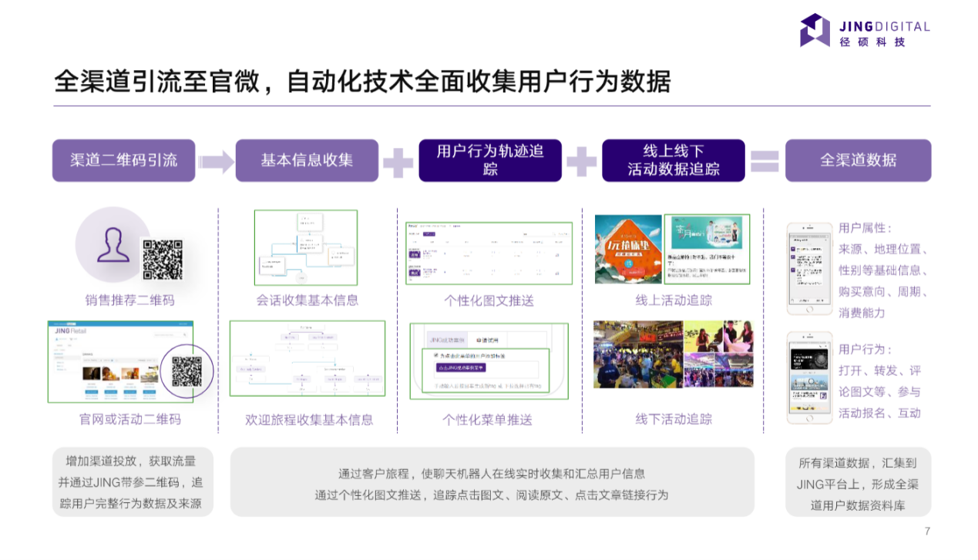Screen dimensions: 978x560
Task: Click the JING Digital logo icon
Action: point(815,30)
